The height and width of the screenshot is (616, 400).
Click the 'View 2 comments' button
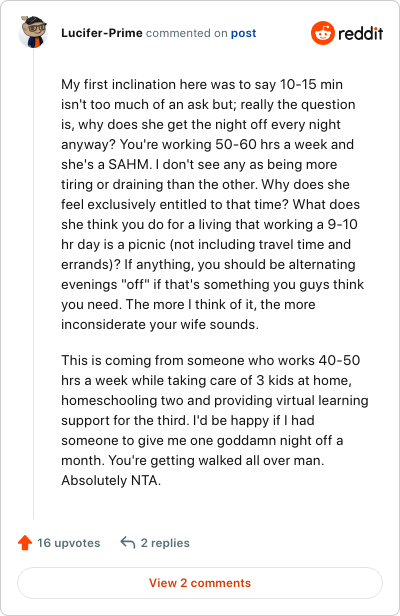200,583
